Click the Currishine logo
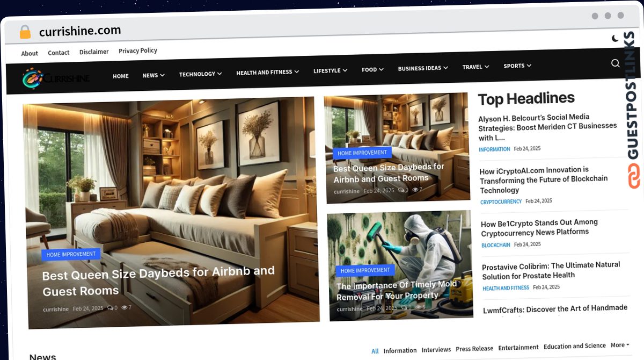Image resolution: width=644 pixels, height=360 pixels. 56,78
